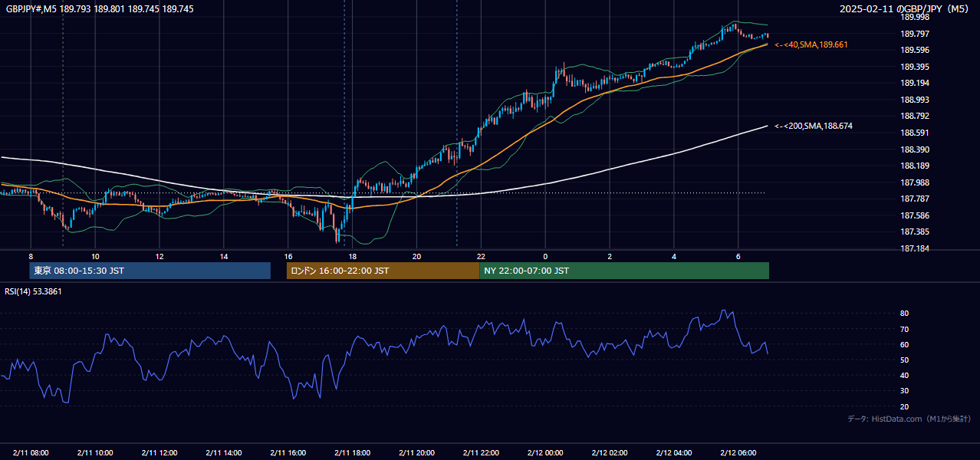Viewport: 980px width, 460px height.
Task: Click hour label 0 under price chart
Action: (x=545, y=256)
